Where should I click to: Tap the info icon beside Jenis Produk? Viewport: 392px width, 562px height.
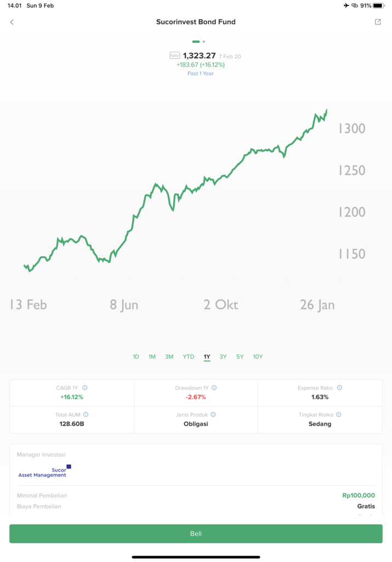213,415
